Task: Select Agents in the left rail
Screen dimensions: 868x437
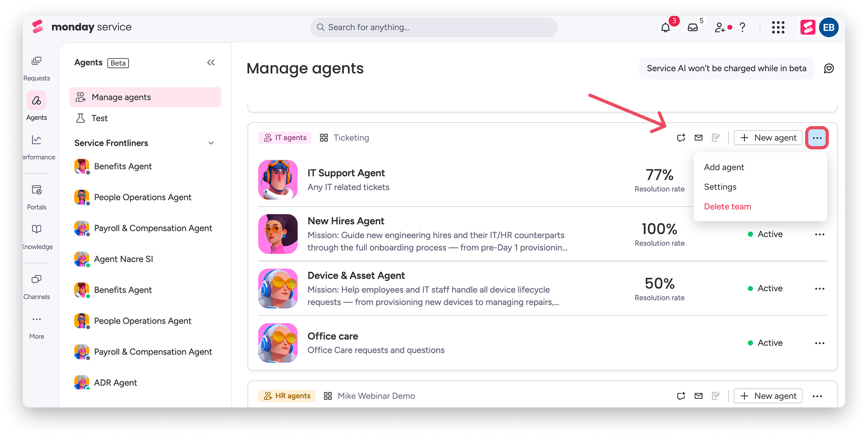Action: click(36, 106)
